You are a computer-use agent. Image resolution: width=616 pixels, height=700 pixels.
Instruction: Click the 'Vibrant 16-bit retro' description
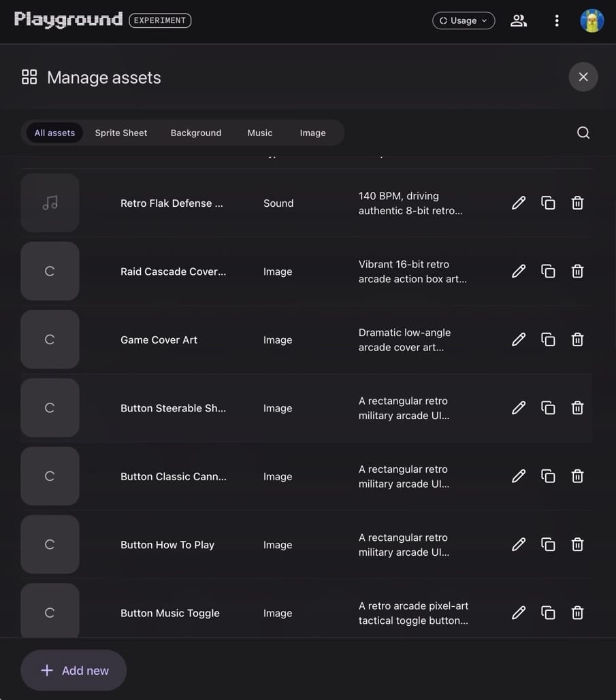(x=404, y=264)
